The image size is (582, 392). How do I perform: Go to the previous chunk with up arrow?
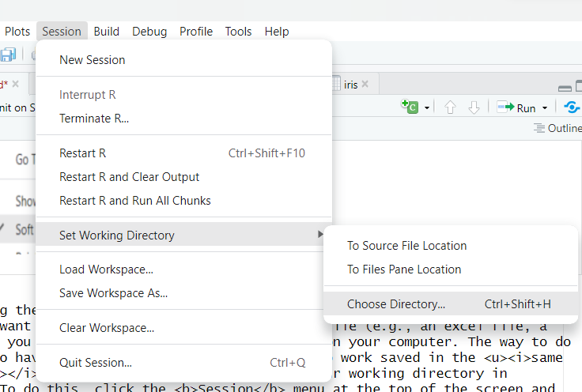(x=450, y=107)
